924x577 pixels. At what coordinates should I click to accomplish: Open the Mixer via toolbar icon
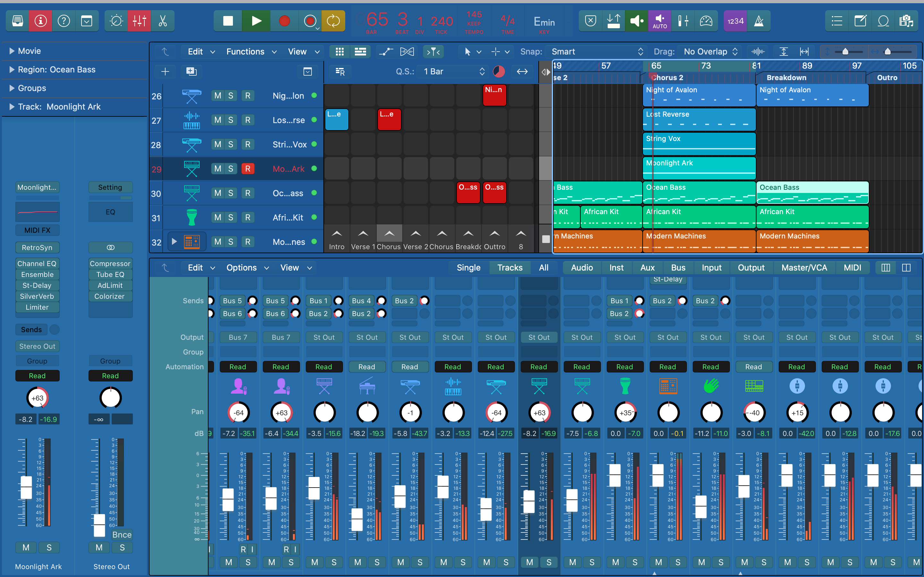point(139,21)
